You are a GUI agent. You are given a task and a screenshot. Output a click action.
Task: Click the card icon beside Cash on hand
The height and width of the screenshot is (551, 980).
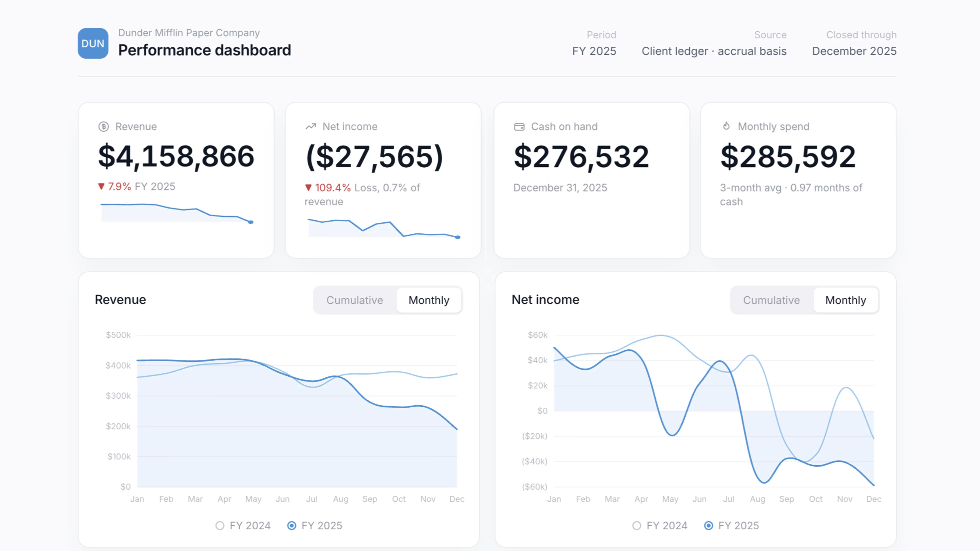(519, 127)
